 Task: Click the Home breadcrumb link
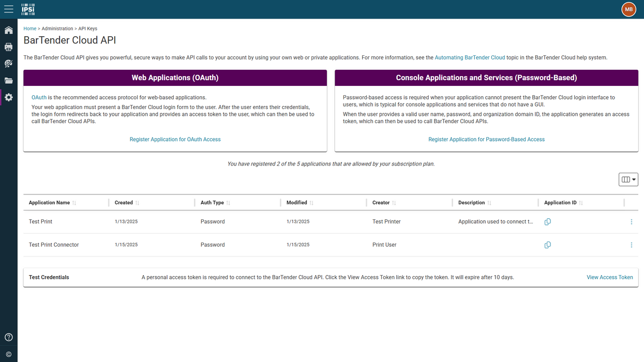[x=30, y=28]
